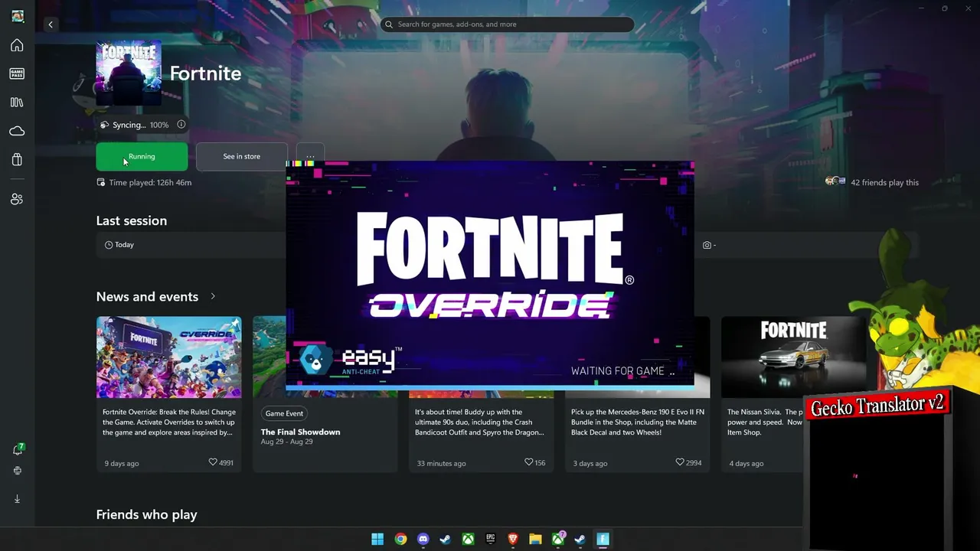Click the Last session heading

132,220
